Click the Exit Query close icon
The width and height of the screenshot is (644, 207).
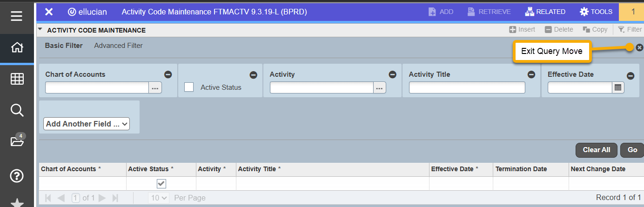tap(639, 47)
